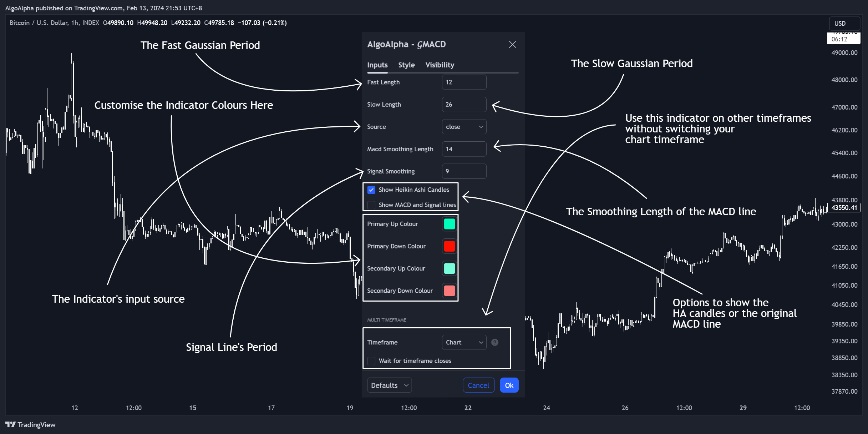Expand the Timeframe dropdown set to Chart
Image resolution: width=868 pixels, height=434 pixels.
tap(464, 342)
